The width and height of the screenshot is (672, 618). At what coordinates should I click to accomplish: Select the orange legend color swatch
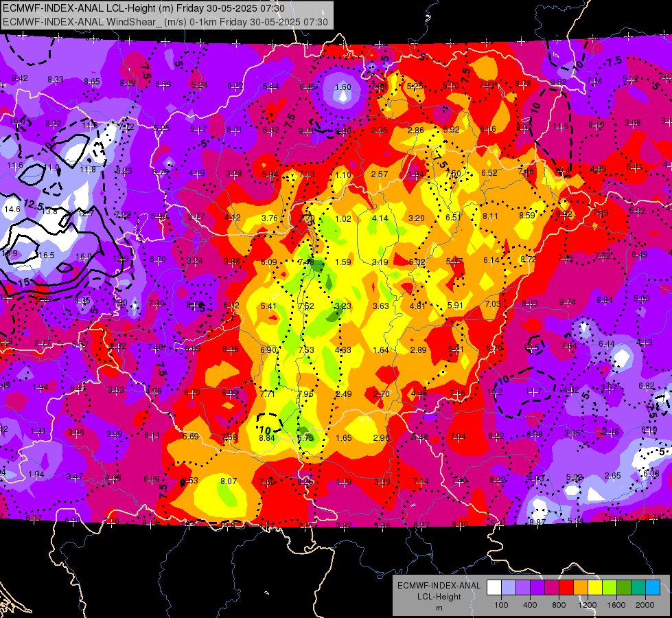[581, 588]
